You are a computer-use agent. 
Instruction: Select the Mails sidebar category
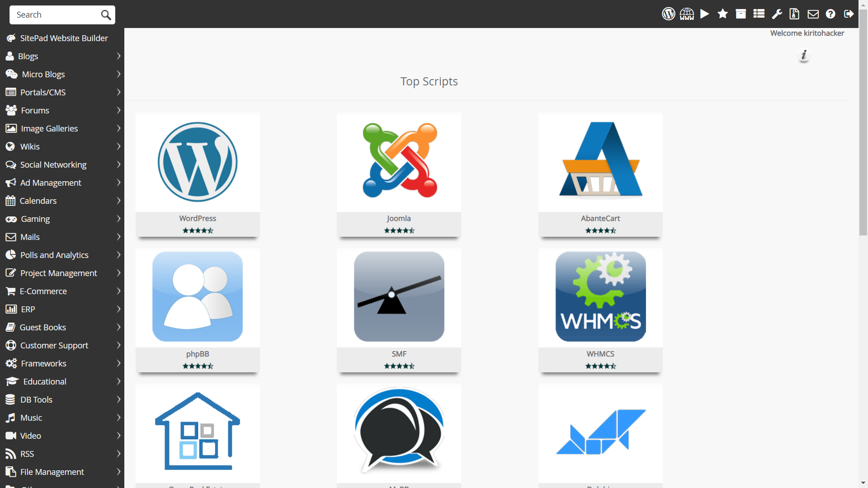[x=62, y=237]
